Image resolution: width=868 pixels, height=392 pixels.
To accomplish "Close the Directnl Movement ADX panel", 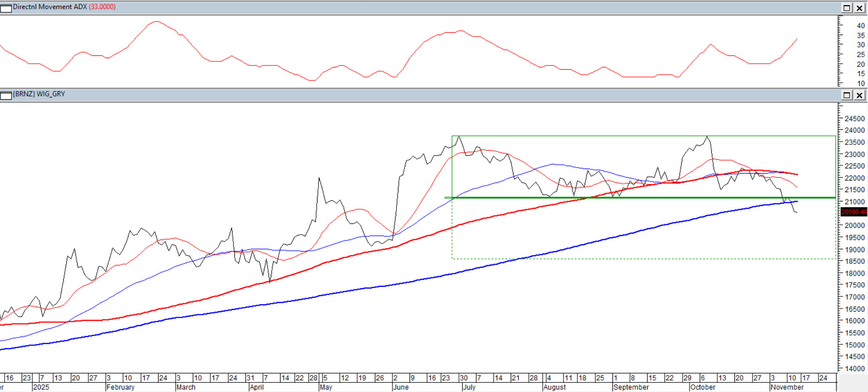I will (x=859, y=8).
